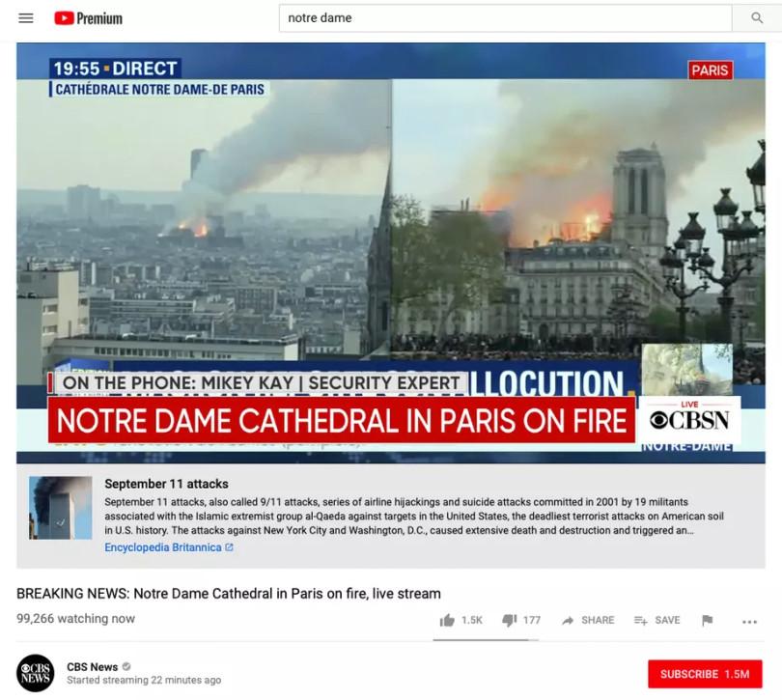This screenshot has height=700, width=782.
Task: Follow the Encyclopedia Britannica link
Action: tap(163, 547)
